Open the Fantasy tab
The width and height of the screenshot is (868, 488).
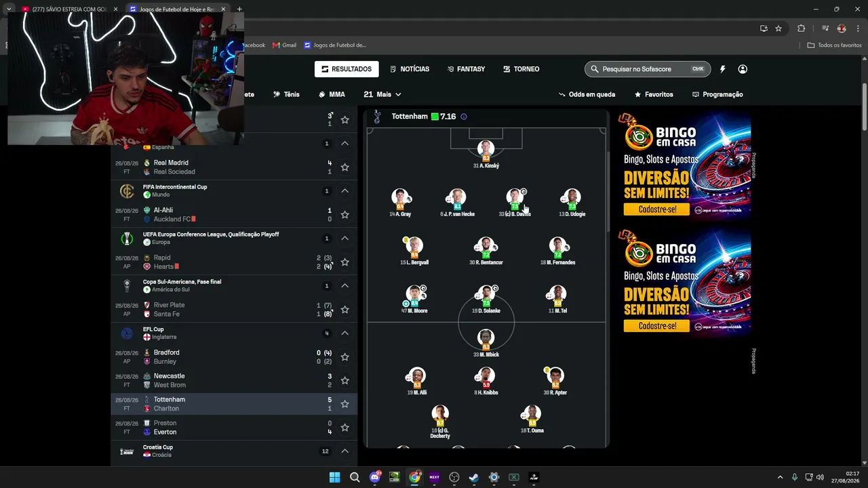pos(466,69)
